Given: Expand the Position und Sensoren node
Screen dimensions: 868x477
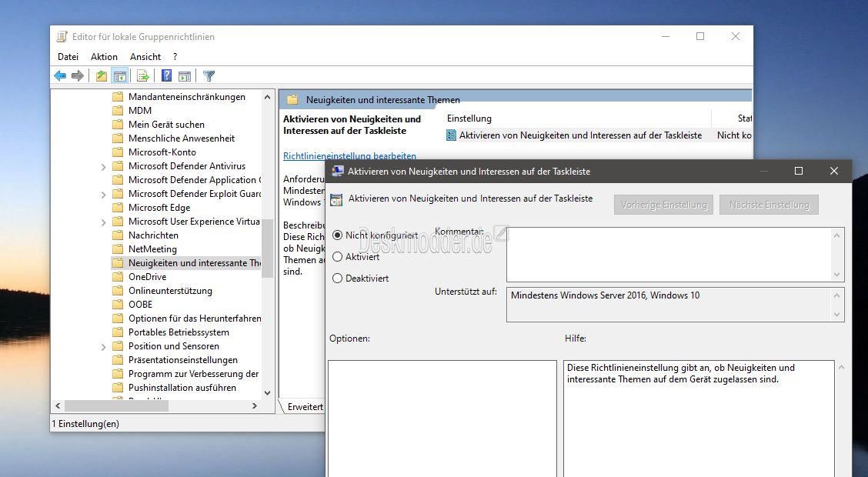Looking at the screenshot, I should 104,346.
